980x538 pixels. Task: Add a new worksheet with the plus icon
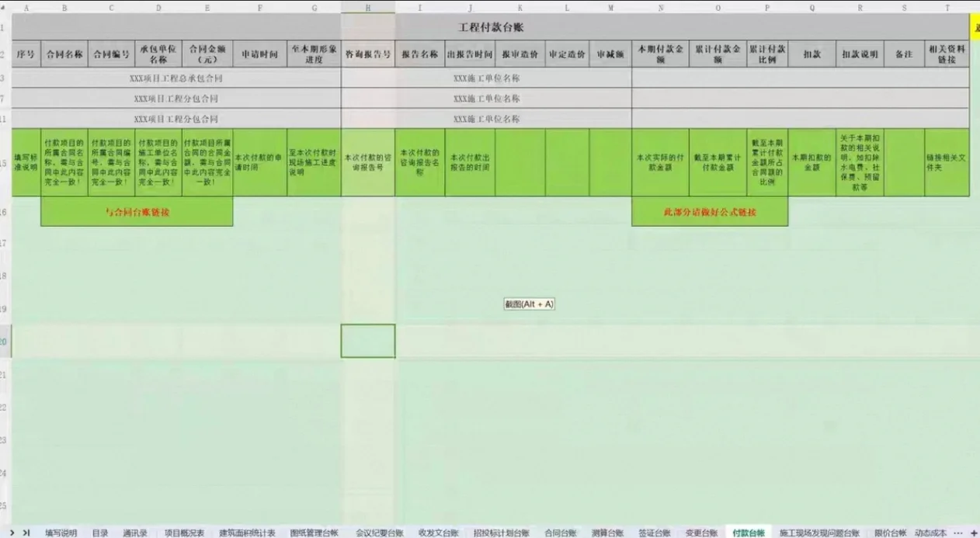click(974, 533)
